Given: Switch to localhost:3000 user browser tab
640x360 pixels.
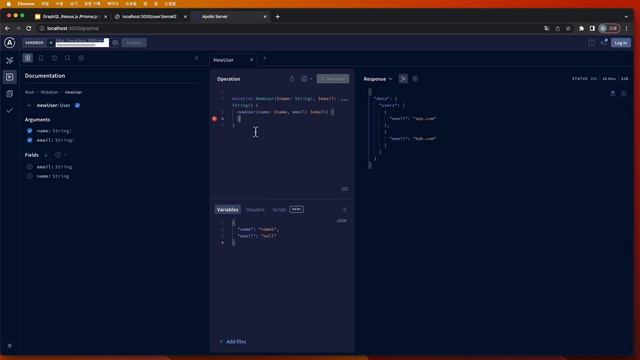Looking at the screenshot, I should point(150,17).
